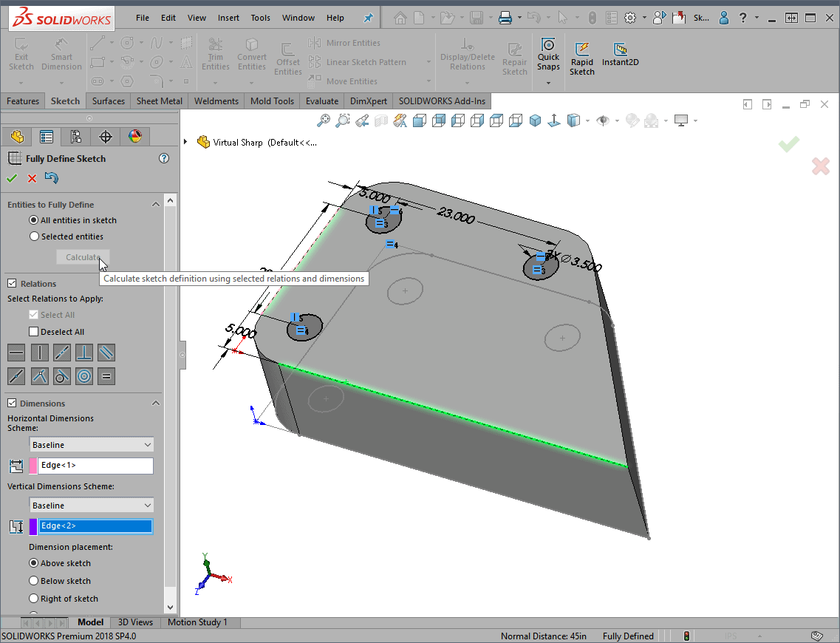
Task: Select the Concentric relation icon
Action: [x=84, y=376]
